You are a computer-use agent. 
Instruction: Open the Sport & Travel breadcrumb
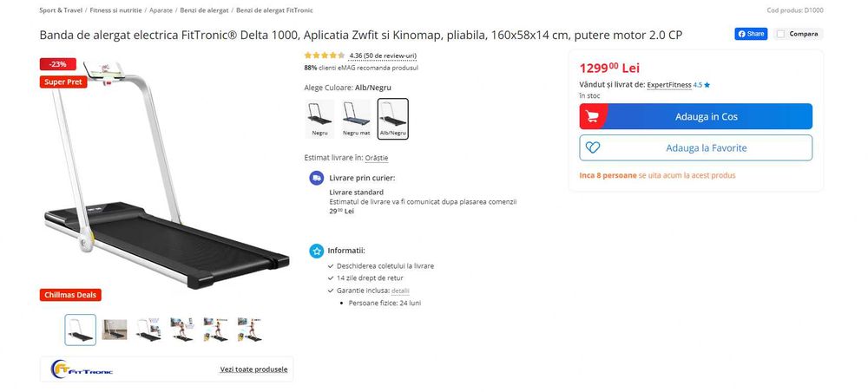pos(61,10)
